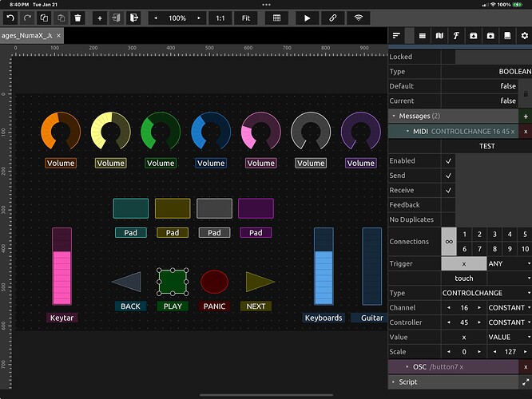Click the pink Keytar fader
Screen dimensions: 532x399
tap(62, 267)
